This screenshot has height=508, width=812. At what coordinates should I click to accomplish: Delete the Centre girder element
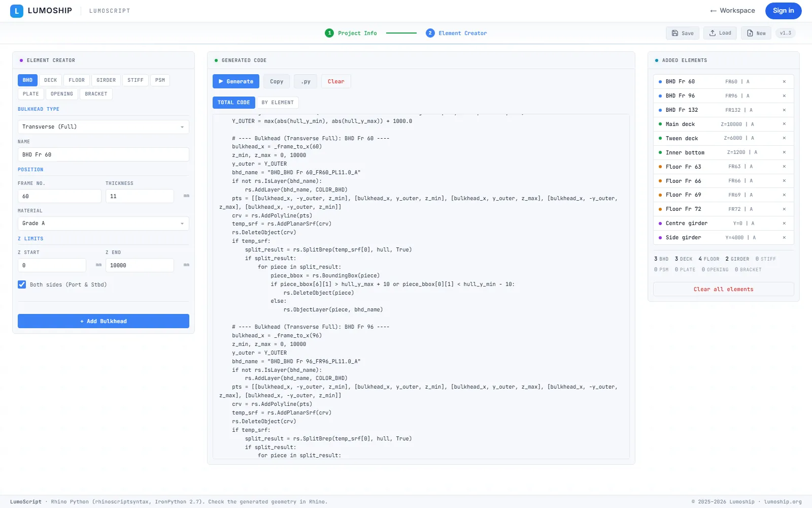784,224
